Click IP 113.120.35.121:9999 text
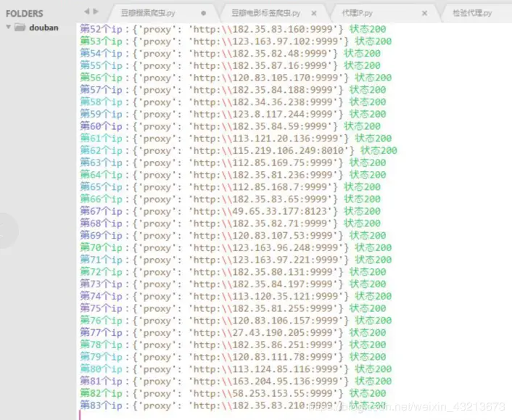 285,296
